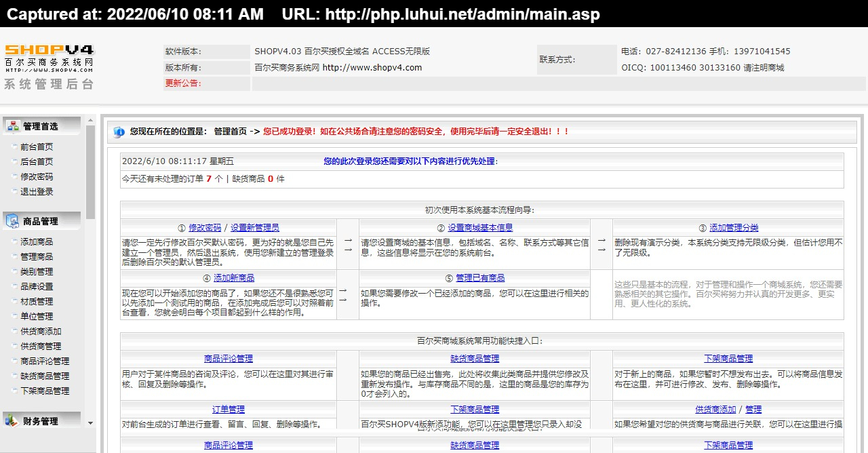The height and width of the screenshot is (453, 868).
Task: Open 后台首页 in the sidebar
Action: tap(37, 161)
